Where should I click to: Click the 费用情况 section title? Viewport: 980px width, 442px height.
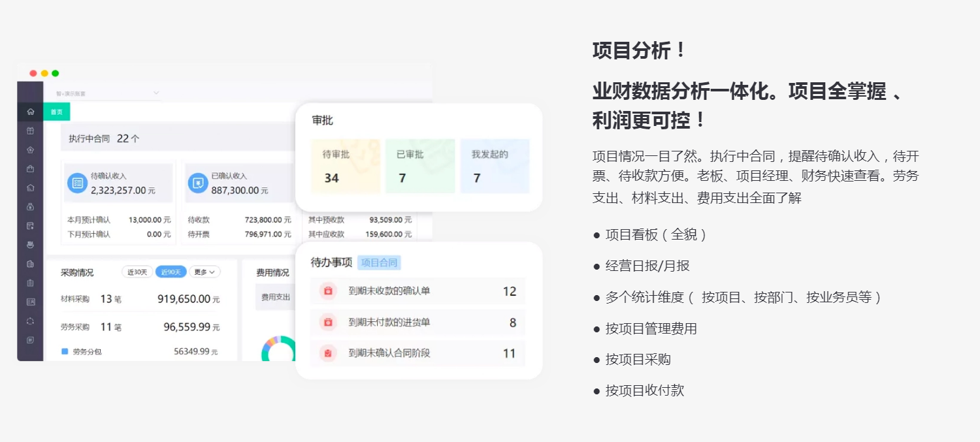[x=273, y=272]
